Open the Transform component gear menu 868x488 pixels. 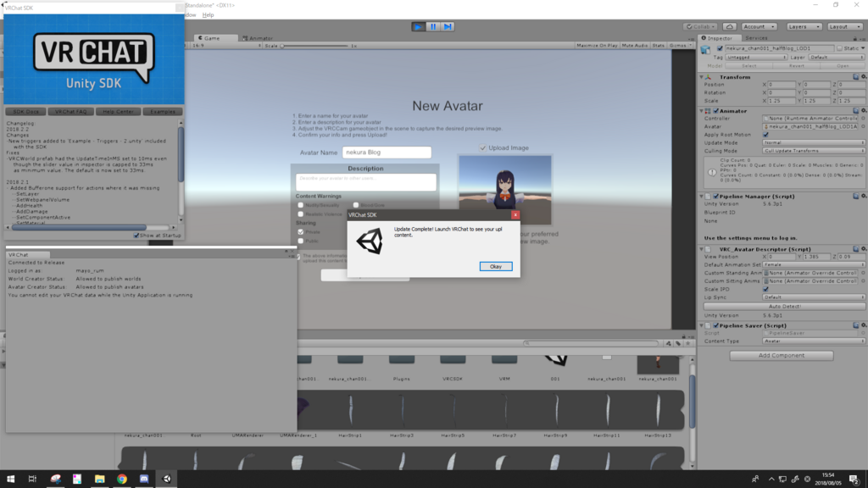(864, 77)
